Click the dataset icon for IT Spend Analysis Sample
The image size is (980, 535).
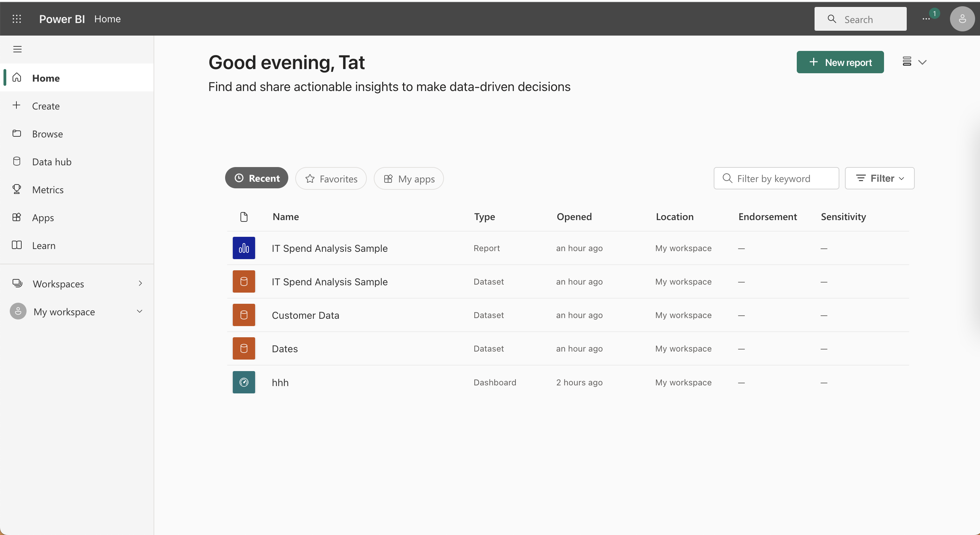[244, 281]
